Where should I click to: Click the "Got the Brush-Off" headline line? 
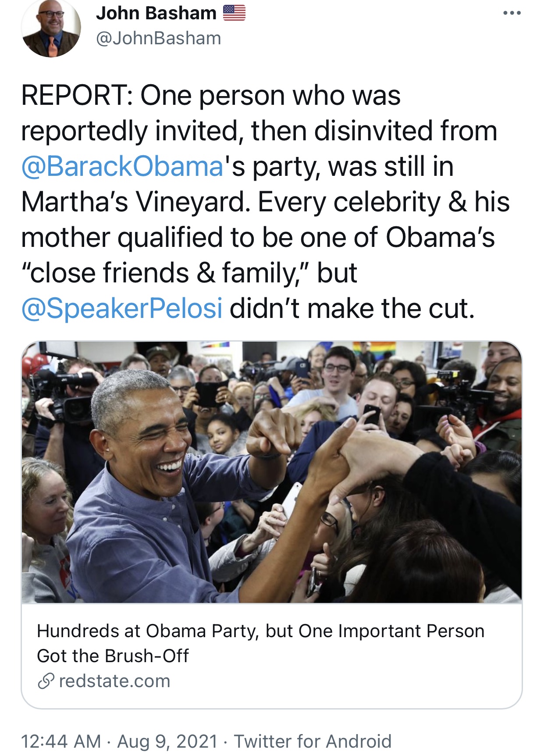113,656
